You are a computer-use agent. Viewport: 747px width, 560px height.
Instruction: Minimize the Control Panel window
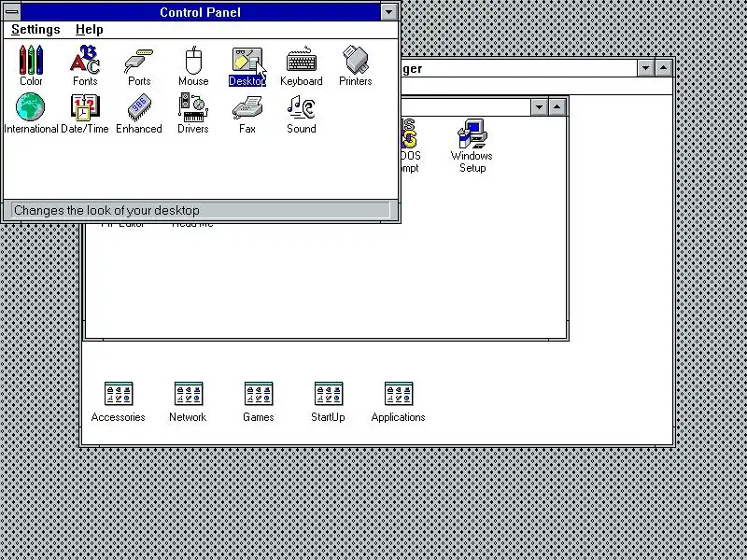[388, 12]
